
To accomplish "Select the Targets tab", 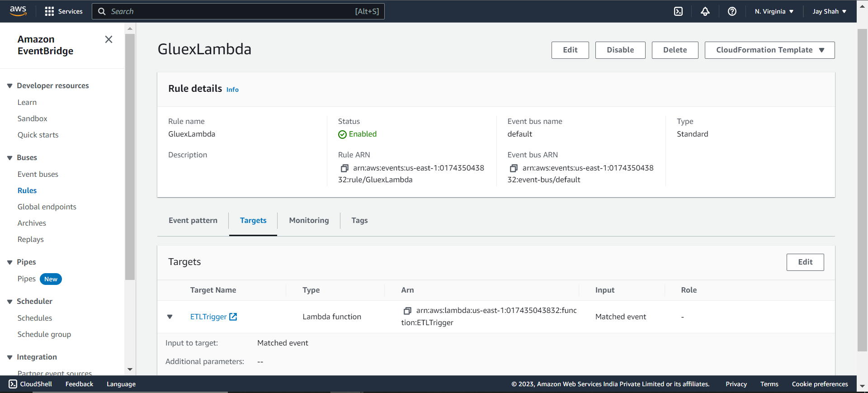I will (253, 220).
